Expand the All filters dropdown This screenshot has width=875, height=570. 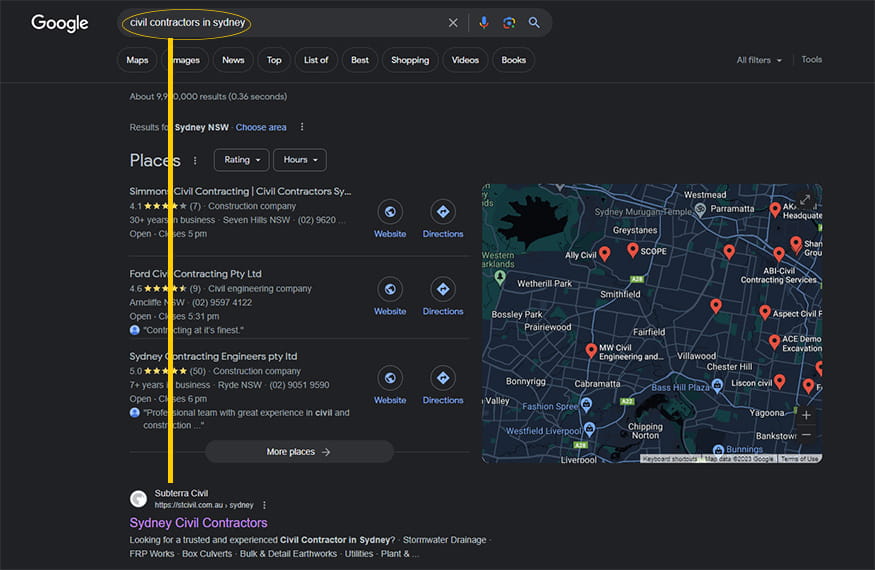coord(759,60)
